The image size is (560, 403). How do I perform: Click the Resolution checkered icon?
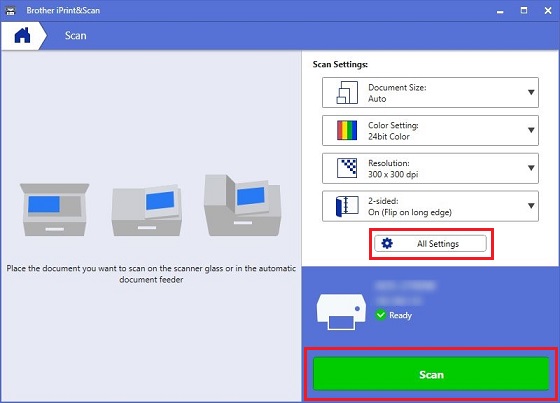coord(347,168)
